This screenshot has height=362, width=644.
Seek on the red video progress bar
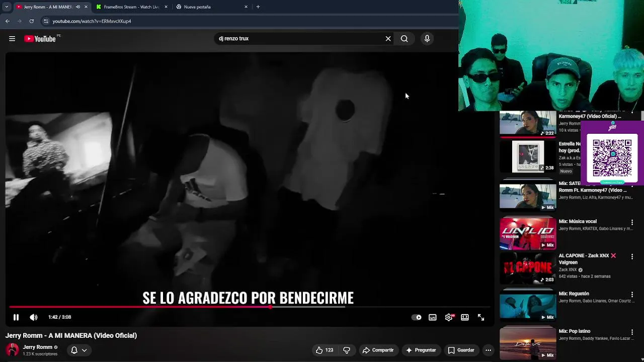[250, 307]
